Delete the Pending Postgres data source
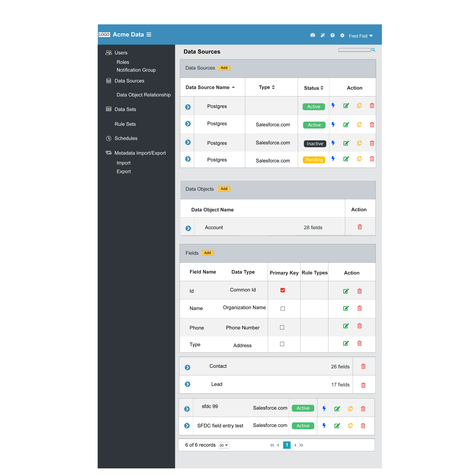 (372, 159)
